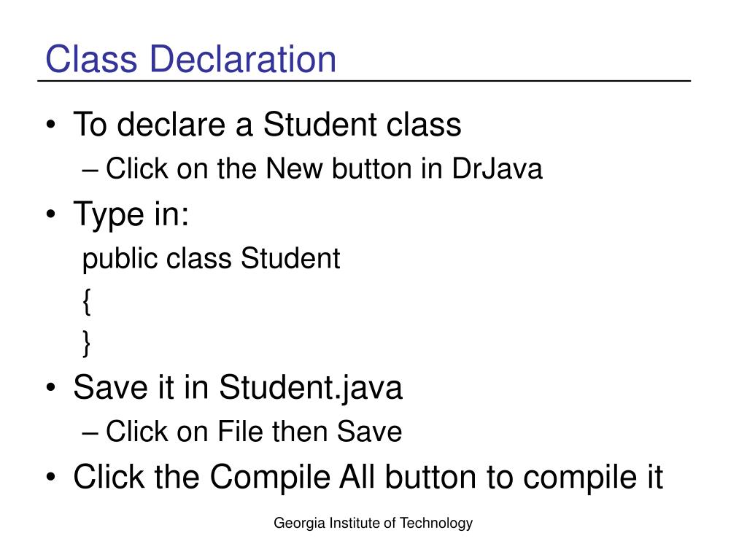Select the code line "public class Student"
The image size is (747, 560).
pos(211,259)
